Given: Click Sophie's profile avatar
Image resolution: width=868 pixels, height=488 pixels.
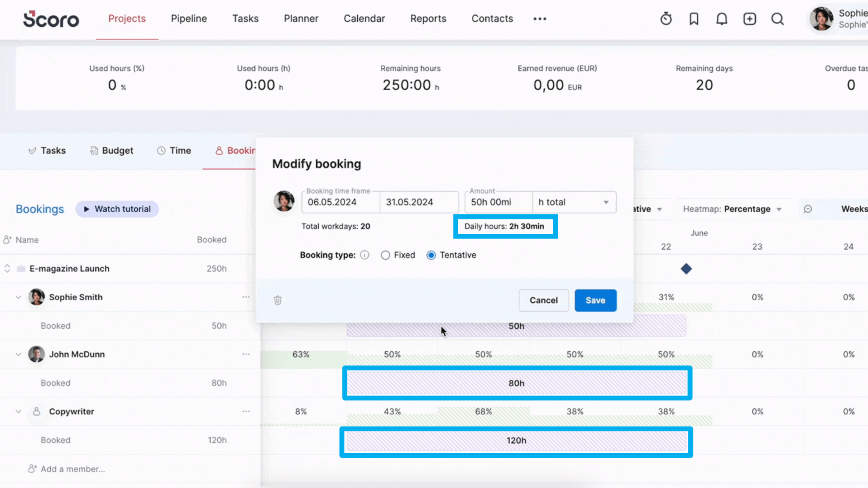Looking at the screenshot, I should (821, 19).
